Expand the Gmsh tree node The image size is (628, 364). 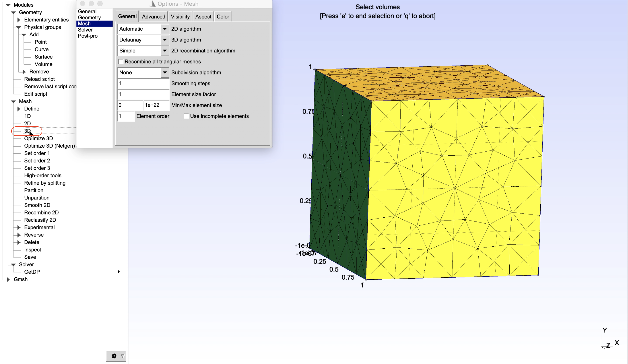(x=8, y=279)
